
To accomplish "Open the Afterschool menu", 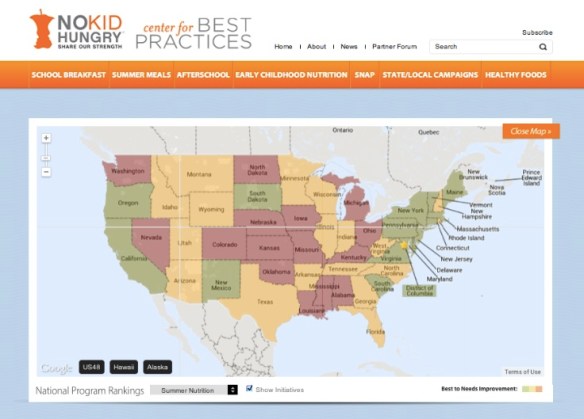I will click(203, 75).
